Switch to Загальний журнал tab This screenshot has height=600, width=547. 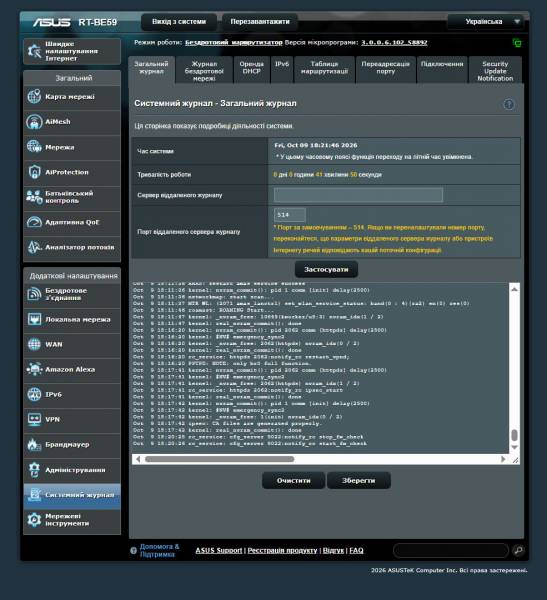(x=151, y=70)
